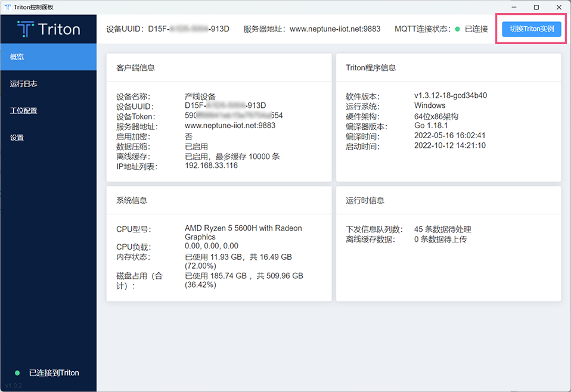Select the 客户端信息 card title
The width and height of the screenshot is (571, 392).
coord(135,68)
